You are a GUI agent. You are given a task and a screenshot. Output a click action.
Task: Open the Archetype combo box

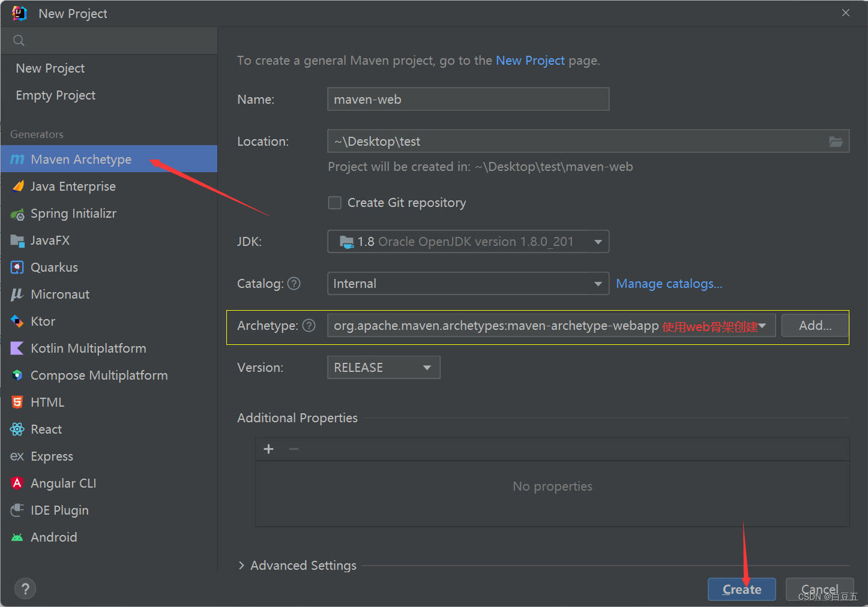tap(551, 326)
